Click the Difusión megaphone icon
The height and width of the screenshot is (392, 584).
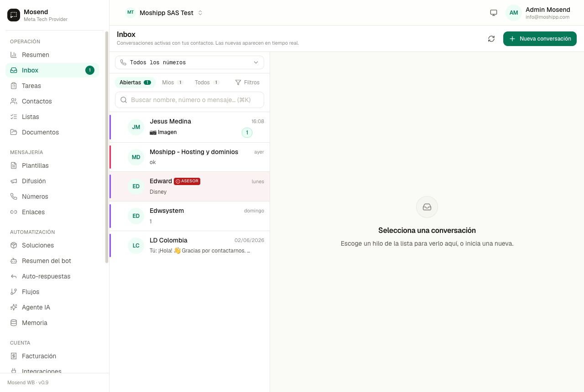(x=14, y=181)
